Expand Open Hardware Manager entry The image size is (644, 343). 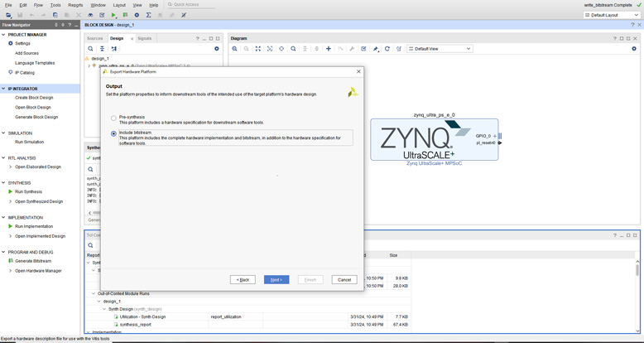[11, 271]
